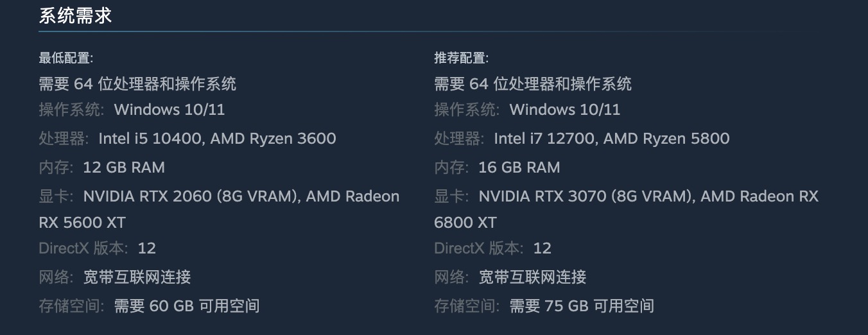Click the NVIDIA RTX 3070 graphics card text
868x335 pixels.
tap(543, 196)
